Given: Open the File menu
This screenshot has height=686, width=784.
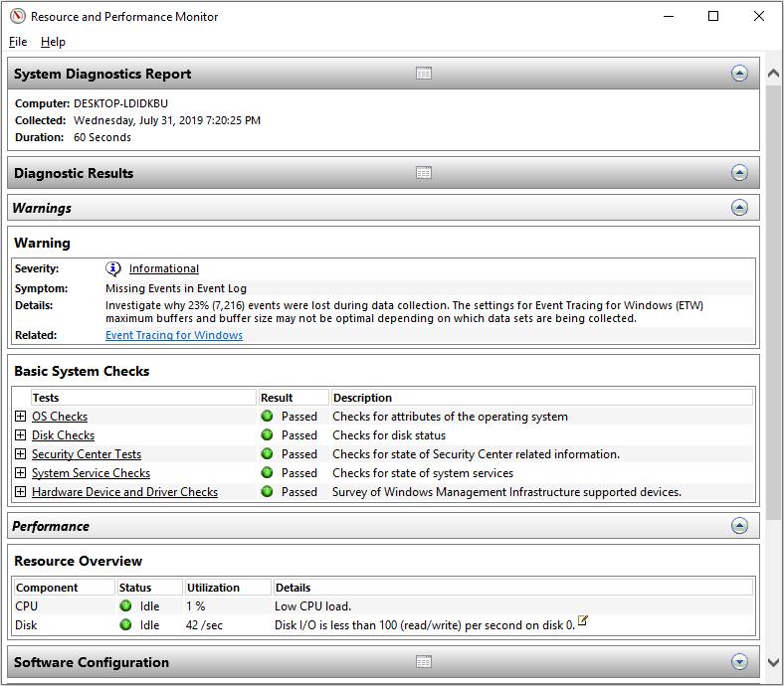Looking at the screenshot, I should pyautogui.click(x=18, y=42).
